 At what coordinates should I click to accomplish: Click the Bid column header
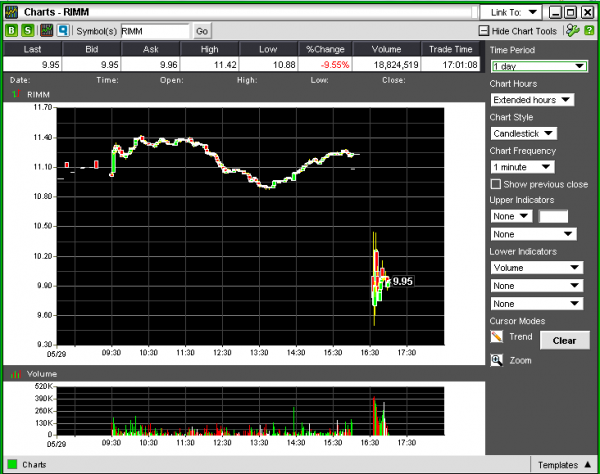coord(91,49)
